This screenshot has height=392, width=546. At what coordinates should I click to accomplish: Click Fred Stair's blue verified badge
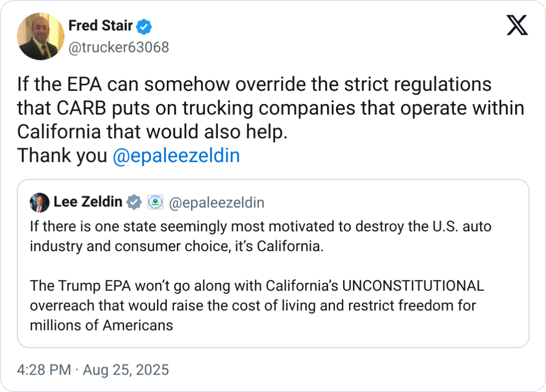(144, 26)
